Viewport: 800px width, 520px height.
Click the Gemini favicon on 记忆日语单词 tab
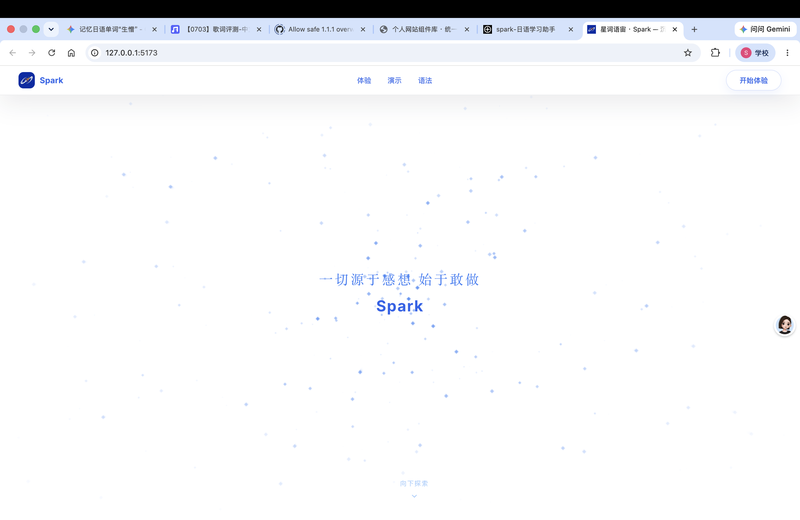pos(71,30)
